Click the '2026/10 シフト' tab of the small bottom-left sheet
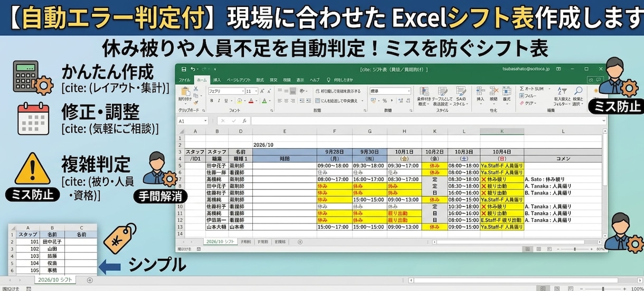Image resolution: width=644 pixels, height=291 pixels. (x=55, y=280)
